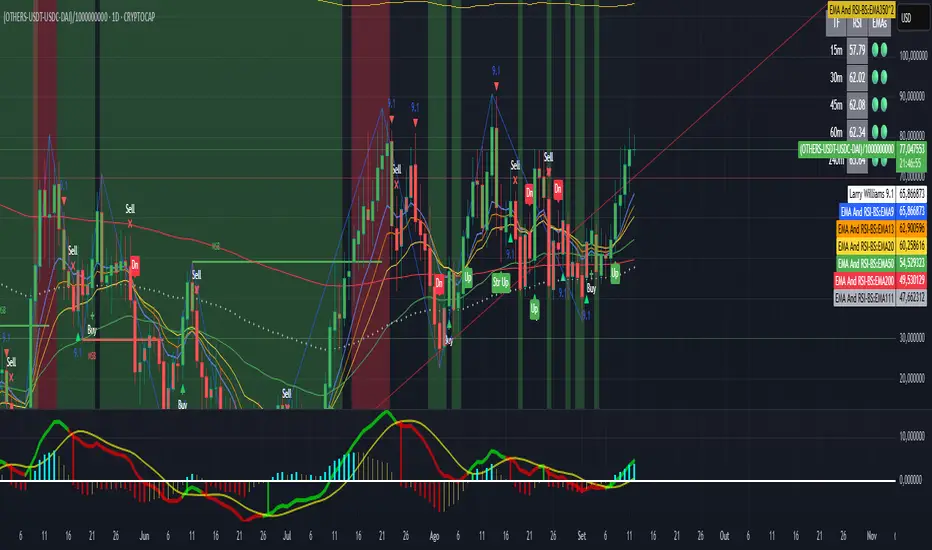Click the Ago label on time axis
Screen dimensions: 932x550
tap(434, 536)
